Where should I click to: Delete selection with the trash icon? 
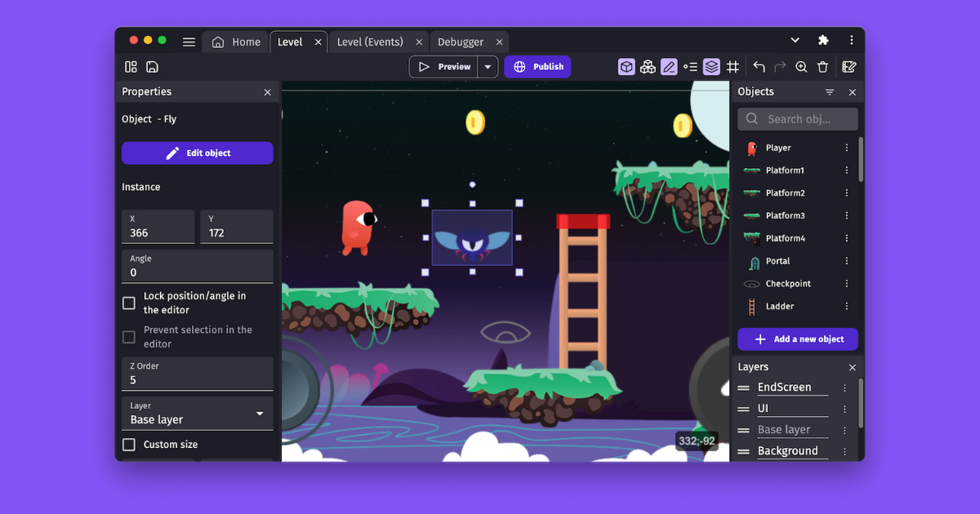tap(823, 67)
